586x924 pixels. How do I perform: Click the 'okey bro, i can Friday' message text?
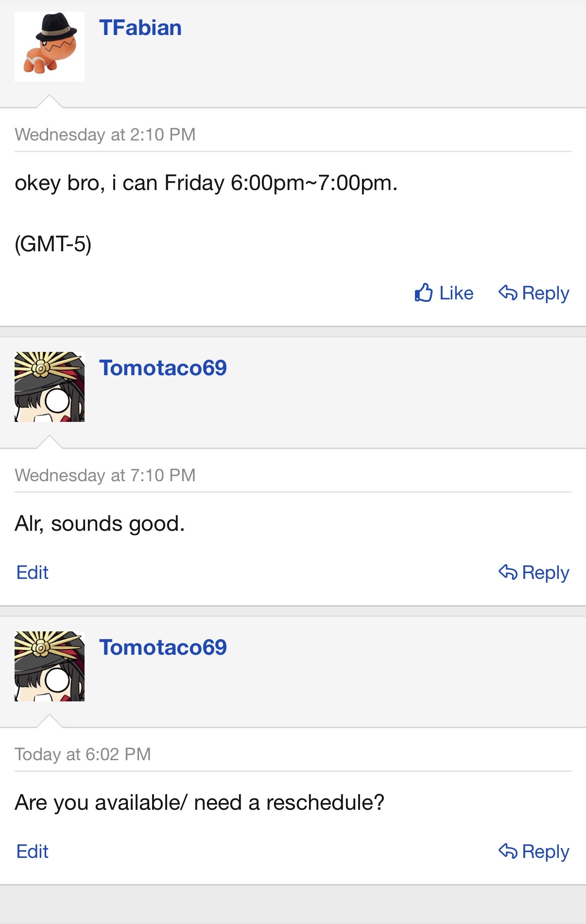pos(206,183)
